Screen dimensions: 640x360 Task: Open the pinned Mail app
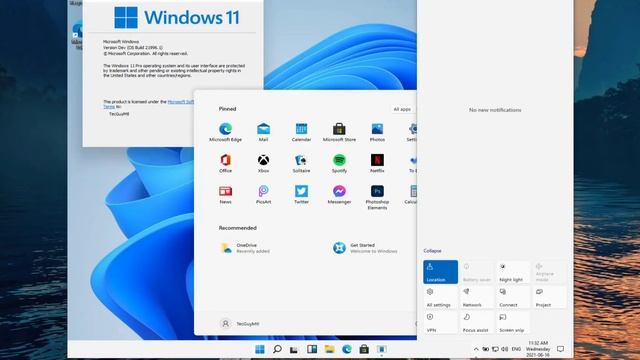click(263, 132)
